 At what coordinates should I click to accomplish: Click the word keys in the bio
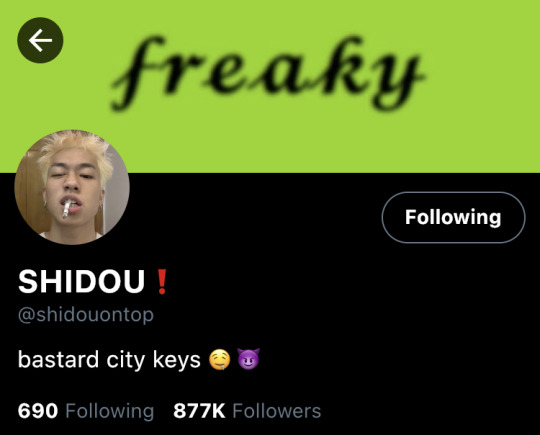pyautogui.click(x=177, y=361)
